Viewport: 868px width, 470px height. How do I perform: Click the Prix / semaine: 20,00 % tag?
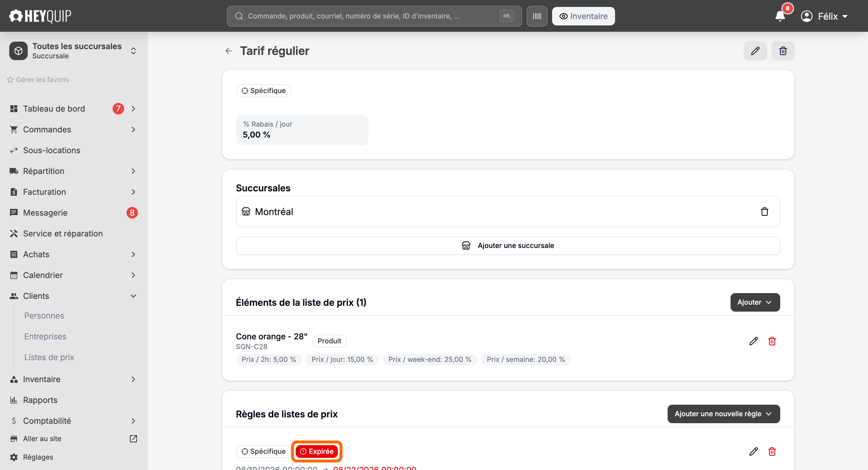[526, 360]
